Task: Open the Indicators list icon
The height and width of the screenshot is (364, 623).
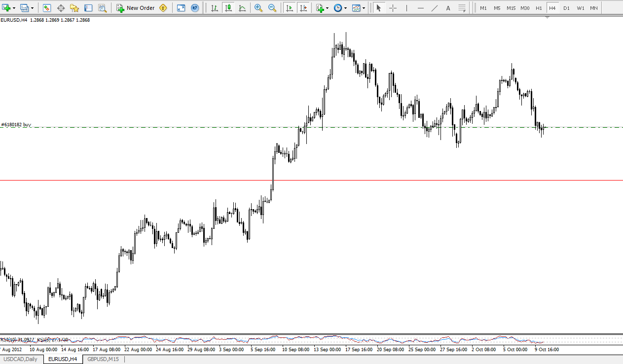Action: point(320,8)
